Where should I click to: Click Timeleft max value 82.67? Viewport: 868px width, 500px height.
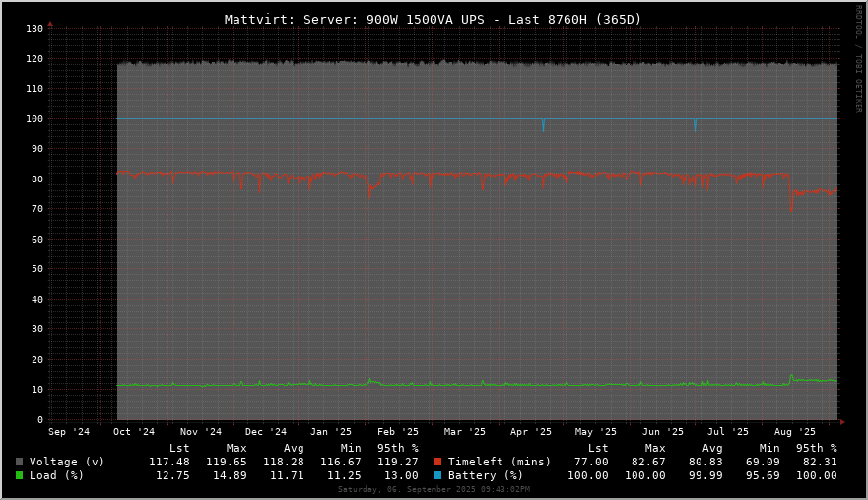[648, 462]
